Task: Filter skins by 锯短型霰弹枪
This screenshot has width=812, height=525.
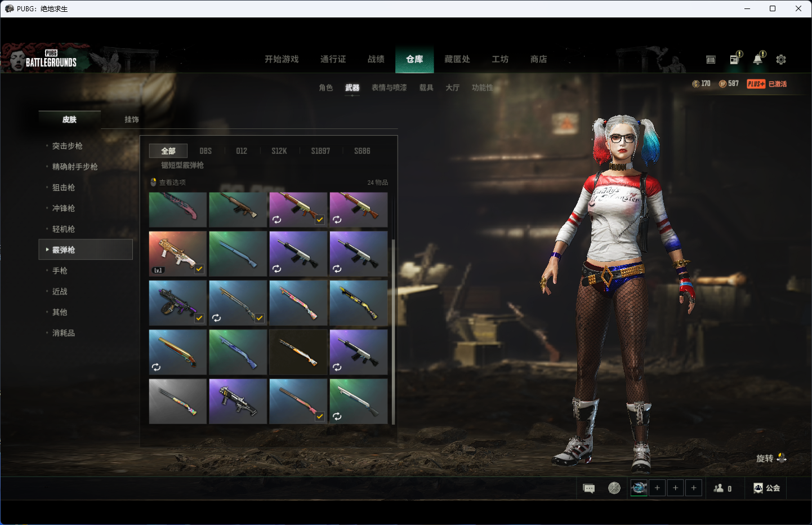Action: 182,166
